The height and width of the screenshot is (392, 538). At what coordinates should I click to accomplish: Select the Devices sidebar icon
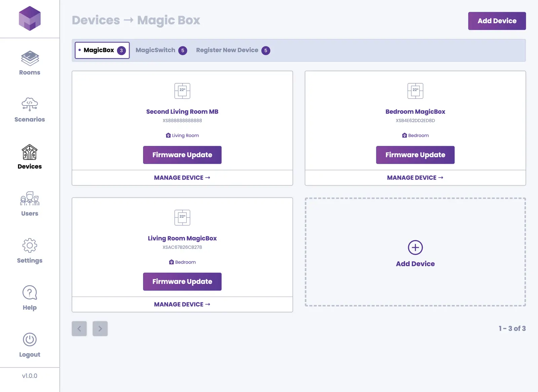pyautogui.click(x=30, y=153)
